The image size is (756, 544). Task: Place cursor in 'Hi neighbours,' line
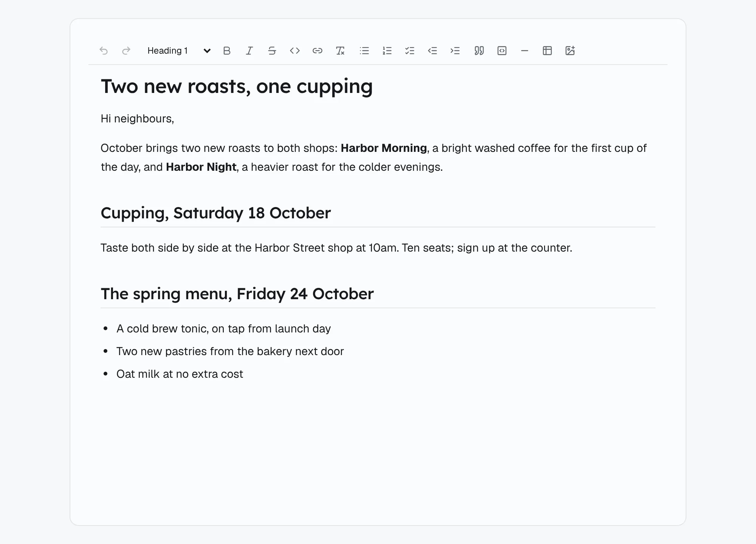(x=137, y=119)
